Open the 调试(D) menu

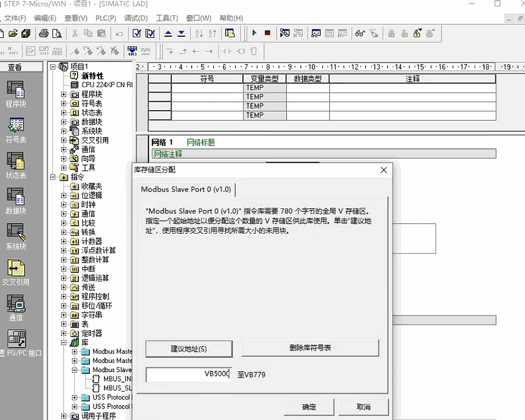pyautogui.click(x=136, y=18)
